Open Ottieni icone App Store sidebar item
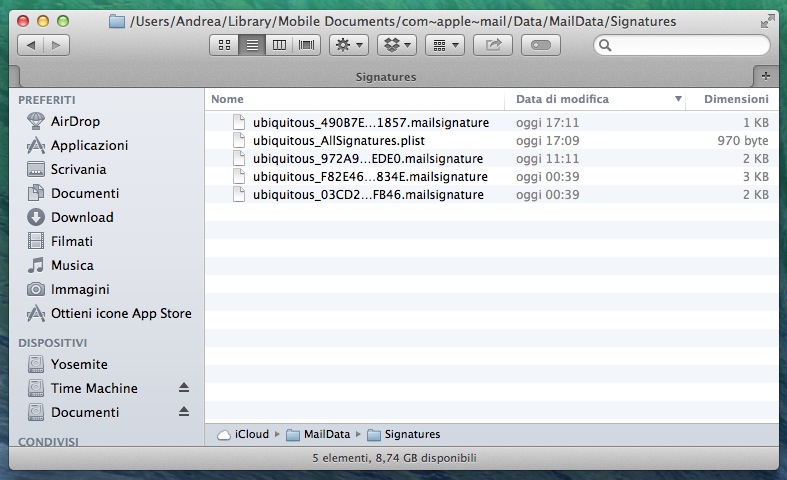The width and height of the screenshot is (787, 480). coord(121,313)
